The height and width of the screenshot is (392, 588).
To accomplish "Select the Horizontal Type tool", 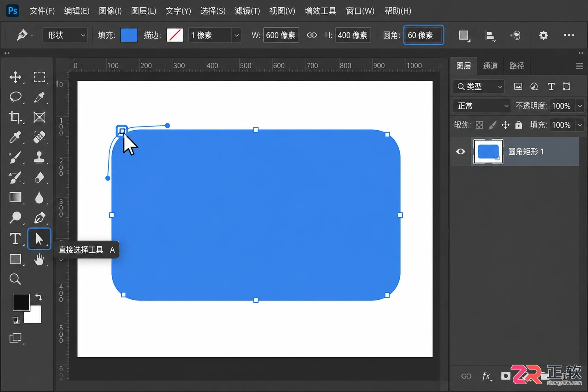I will click(15, 238).
